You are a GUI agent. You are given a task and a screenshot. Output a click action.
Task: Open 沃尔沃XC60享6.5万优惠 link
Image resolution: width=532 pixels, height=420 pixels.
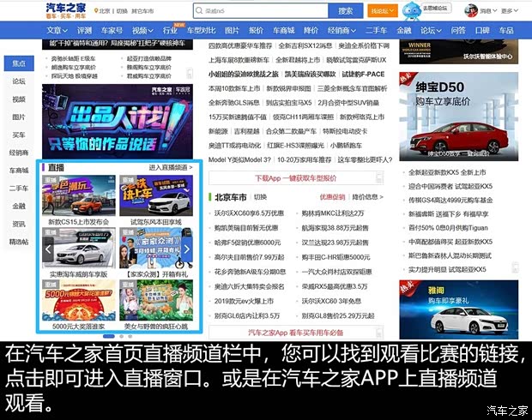(249, 213)
